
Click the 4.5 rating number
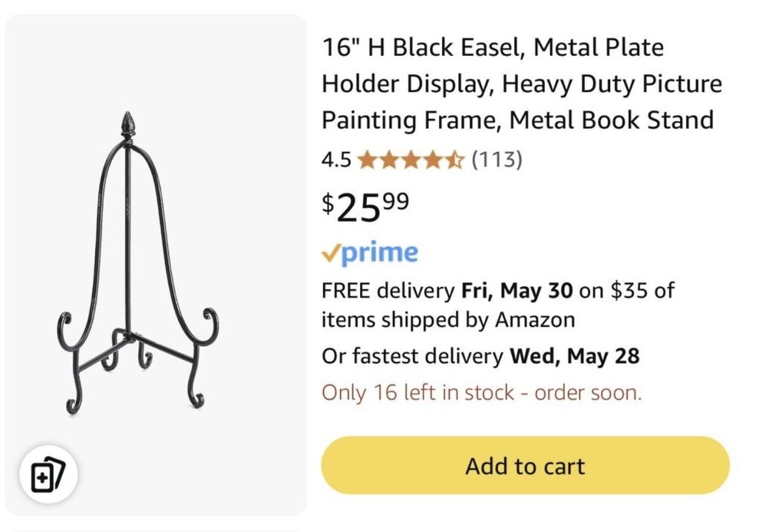click(x=337, y=160)
